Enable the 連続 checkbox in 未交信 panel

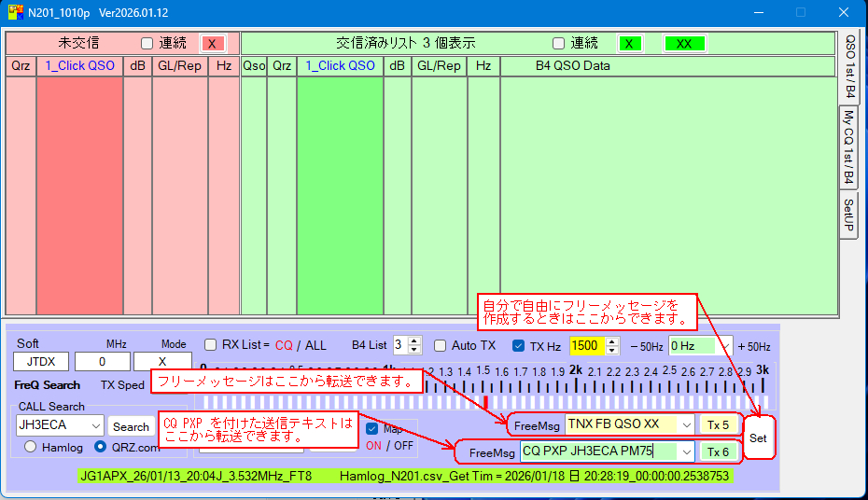click(147, 43)
